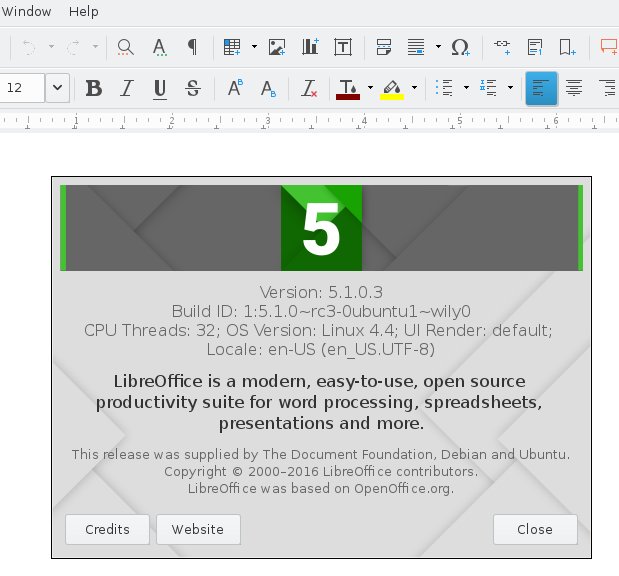Open the Window menu
This screenshot has width=619, height=576.
pos(26,11)
